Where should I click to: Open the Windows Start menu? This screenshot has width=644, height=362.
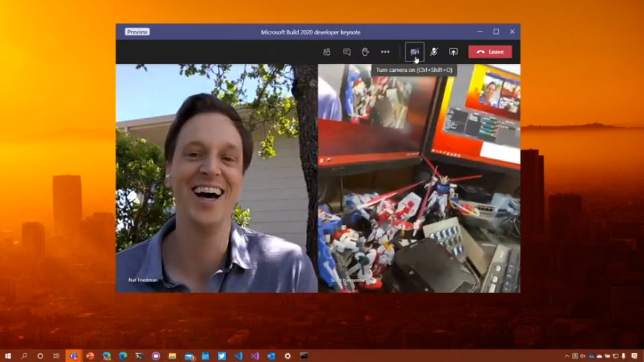click(x=8, y=356)
